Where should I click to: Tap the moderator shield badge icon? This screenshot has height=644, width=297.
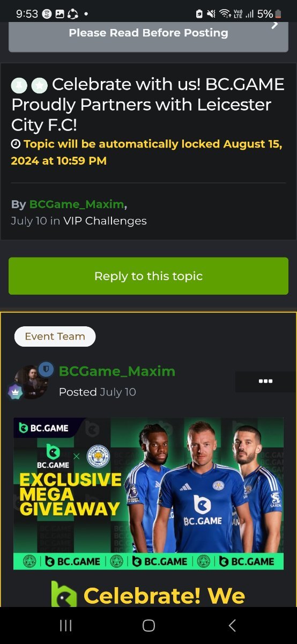[x=46, y=369]
